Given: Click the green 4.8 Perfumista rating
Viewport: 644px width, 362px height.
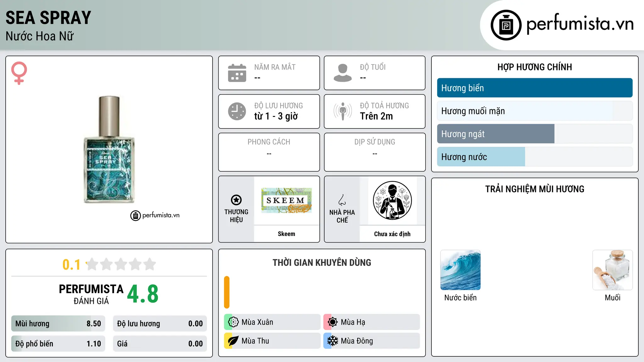Looking at the screenshot, I should pos(143,294).
